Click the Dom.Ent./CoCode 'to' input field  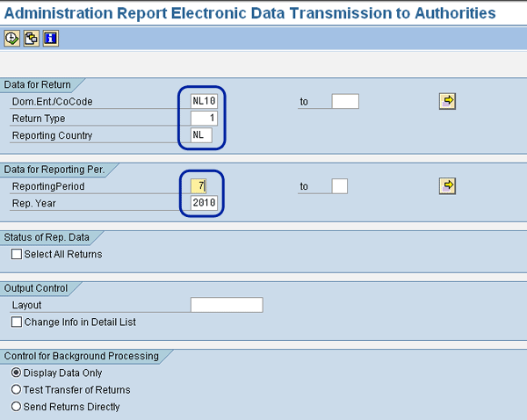[345, 101]
